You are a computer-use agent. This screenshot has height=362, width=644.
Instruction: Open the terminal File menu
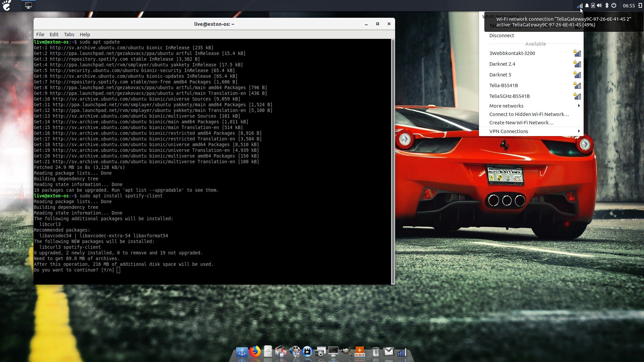40,35
